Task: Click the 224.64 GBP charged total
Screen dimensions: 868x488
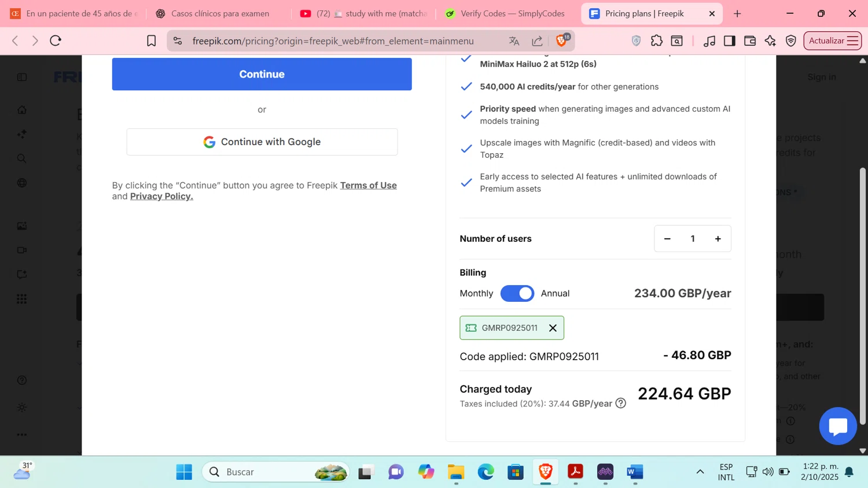Action: click(x=685, y=394)
